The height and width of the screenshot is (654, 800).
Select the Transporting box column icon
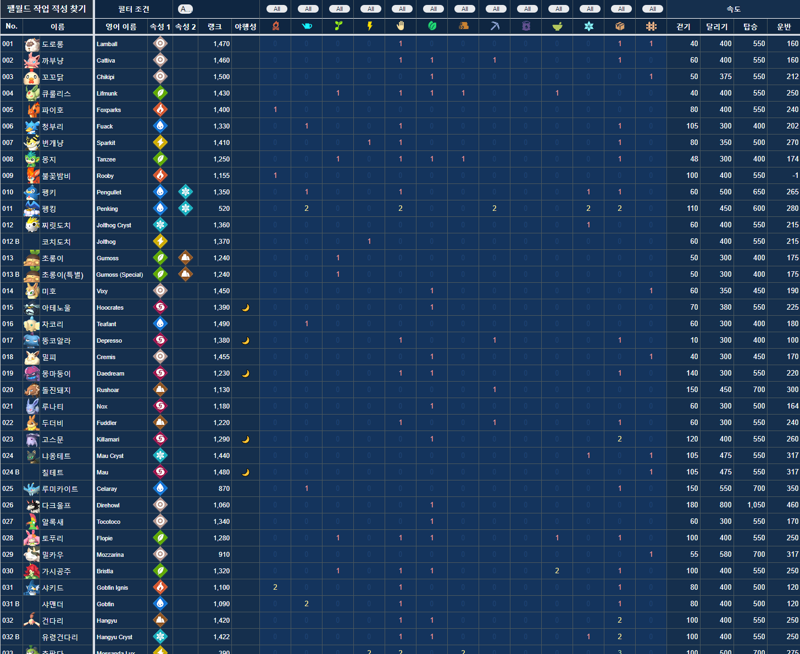click(x=620, y=26)
